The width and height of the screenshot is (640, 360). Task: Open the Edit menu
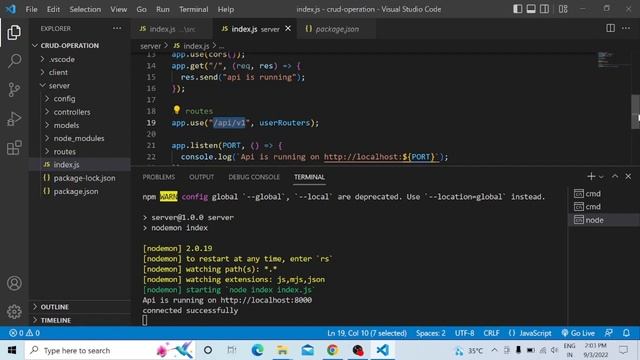[53, 9]
